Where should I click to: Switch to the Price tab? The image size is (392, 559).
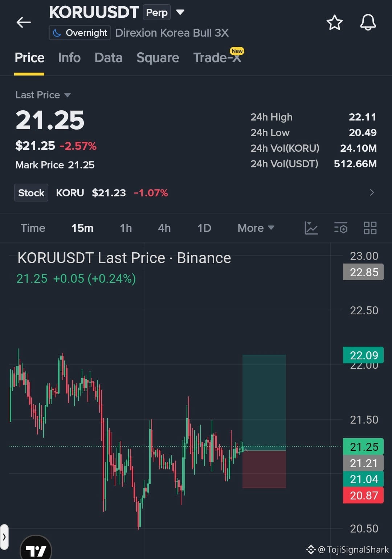(x=29, y=58)
